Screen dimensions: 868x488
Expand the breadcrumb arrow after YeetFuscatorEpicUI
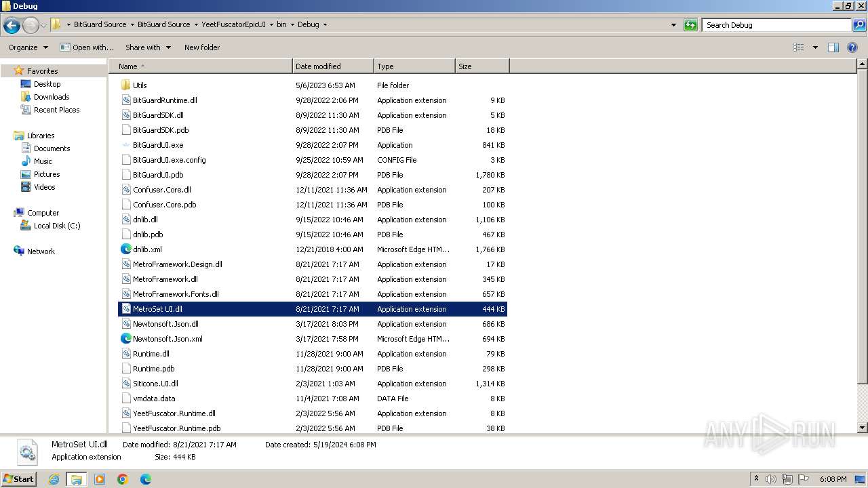pyautogui.click(x=271, y=25)
